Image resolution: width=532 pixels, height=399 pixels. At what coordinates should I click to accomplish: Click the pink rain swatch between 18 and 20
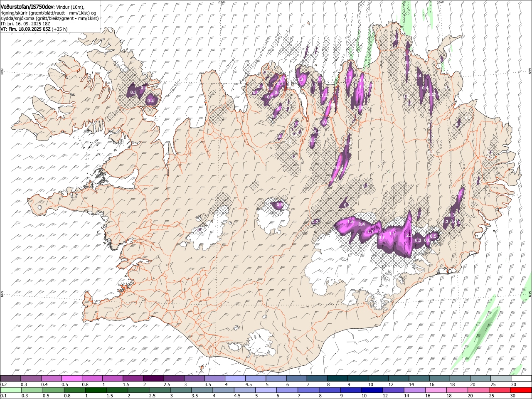[x=457, y=390]
